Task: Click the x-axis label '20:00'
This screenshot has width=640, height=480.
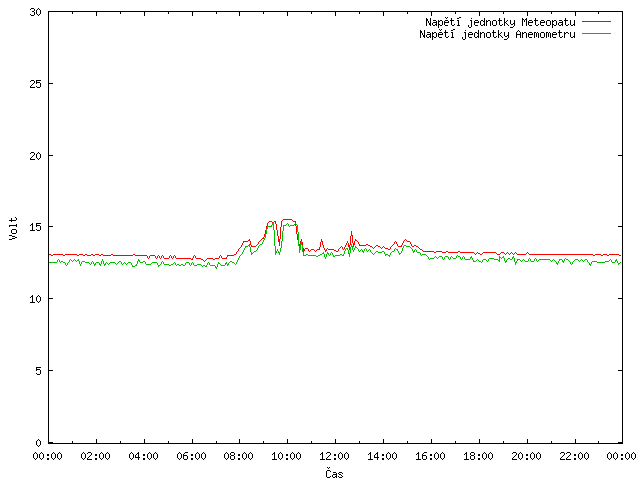Action: tap(526, 456)
